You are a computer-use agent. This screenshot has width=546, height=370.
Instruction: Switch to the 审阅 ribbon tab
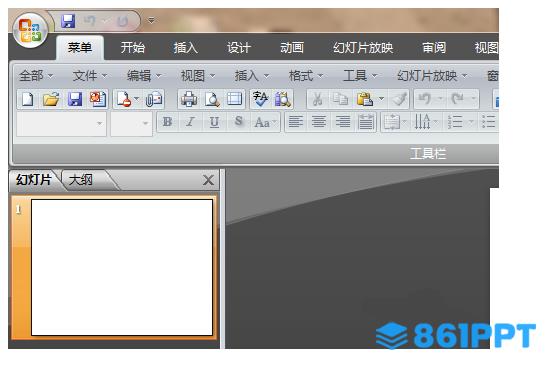point(434,48)
